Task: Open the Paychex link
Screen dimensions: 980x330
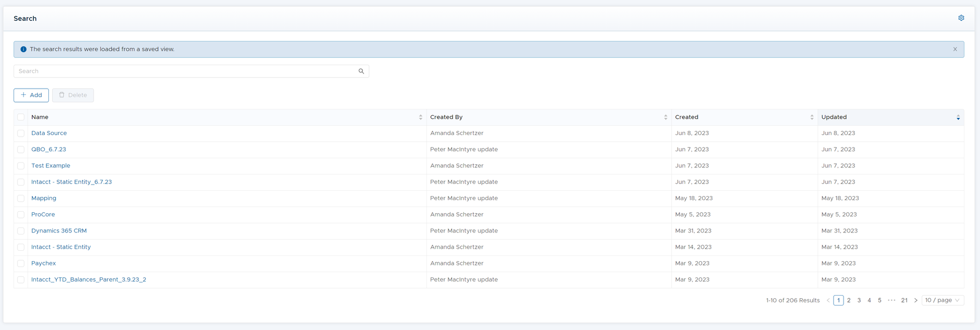Action: 43,263
